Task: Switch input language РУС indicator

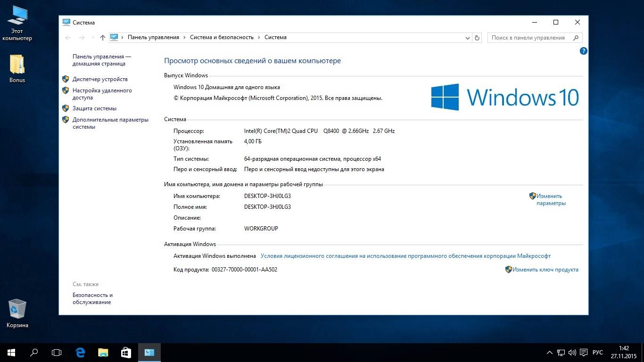Action: click(597, 353)
